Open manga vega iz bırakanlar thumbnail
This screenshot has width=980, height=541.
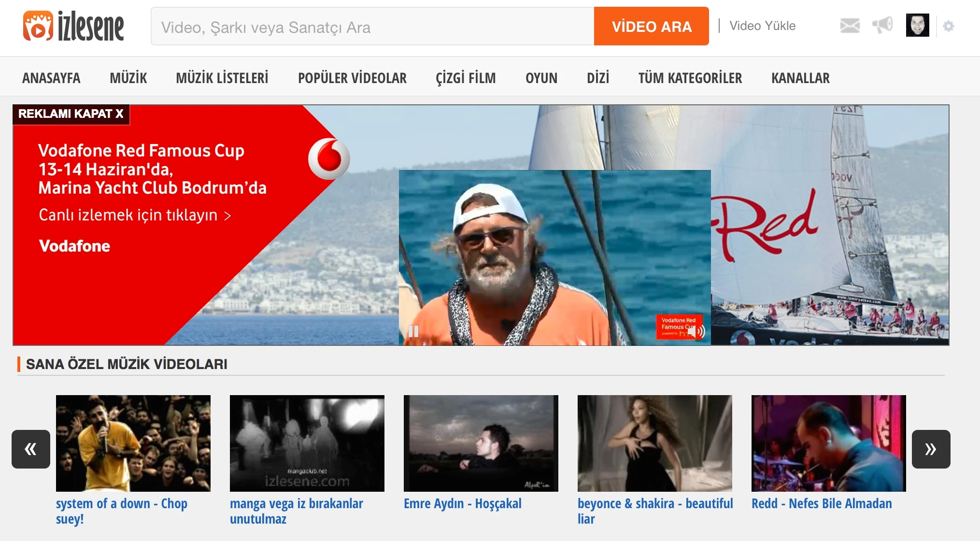click(307, 443)
